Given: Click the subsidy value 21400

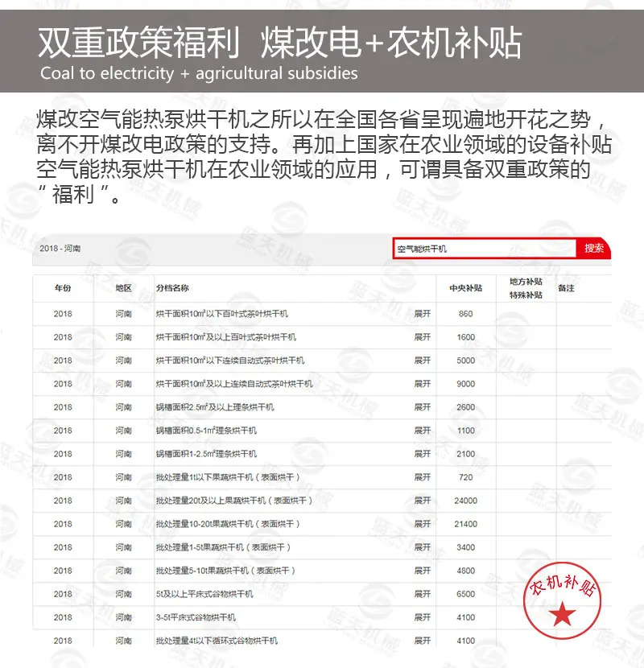Looking at the screenshot, I should coord(466,524).
